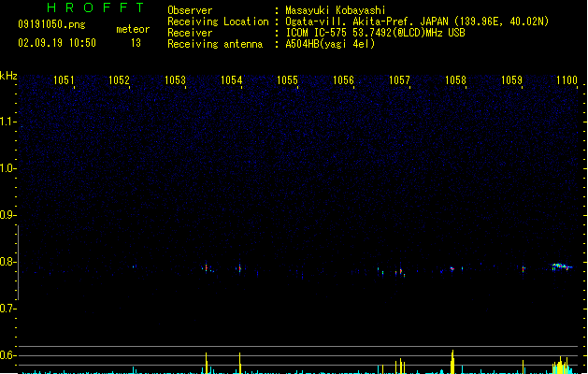Click the 1054 time axis label
Screen dimensions: 588x374
point(232,80)
